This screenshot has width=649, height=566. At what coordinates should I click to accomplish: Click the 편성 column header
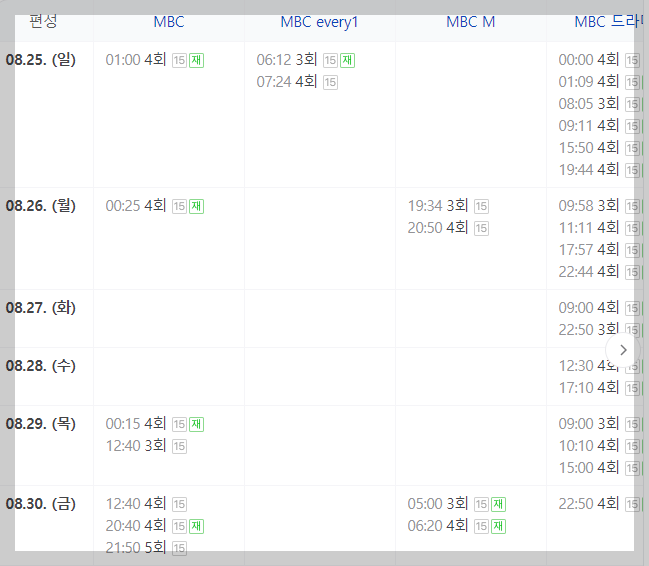coord(43,21)
